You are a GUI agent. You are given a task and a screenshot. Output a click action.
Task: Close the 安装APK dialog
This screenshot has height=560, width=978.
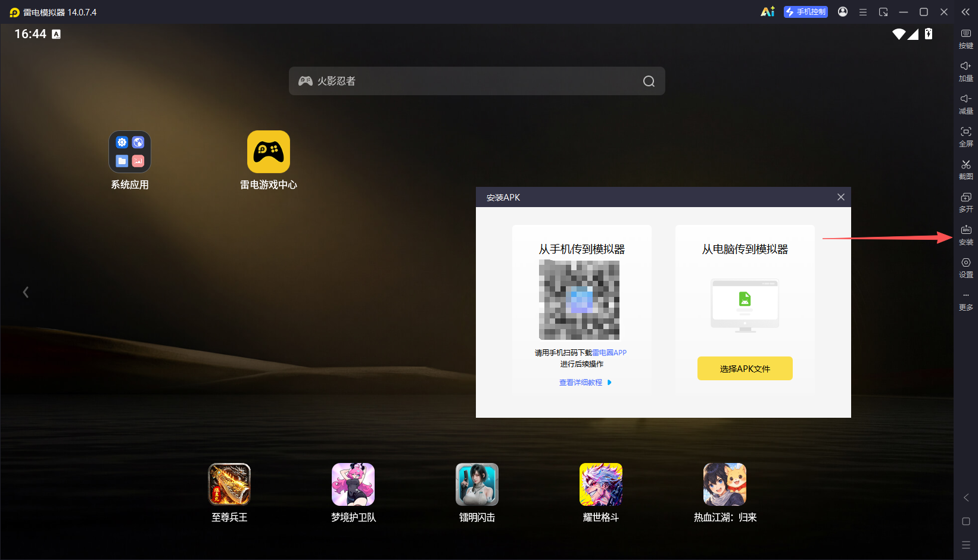pyautogui.click(x=840, y=197)
